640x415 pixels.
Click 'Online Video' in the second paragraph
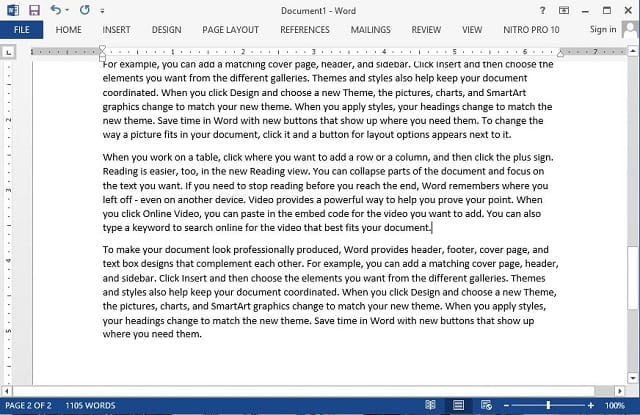[171, 214]
